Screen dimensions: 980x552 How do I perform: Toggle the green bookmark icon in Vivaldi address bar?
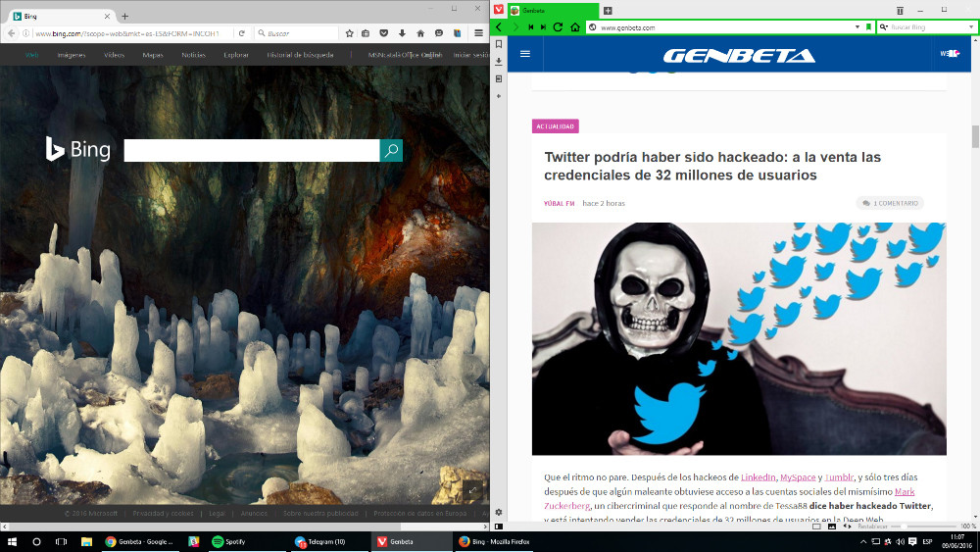868,26
